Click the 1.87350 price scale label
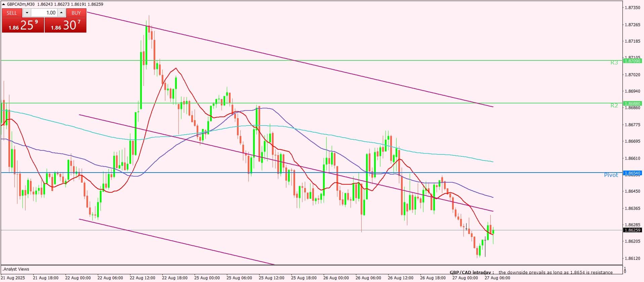Image resolution: width=644 pixels, height=282 pixels. pos(632,7)
